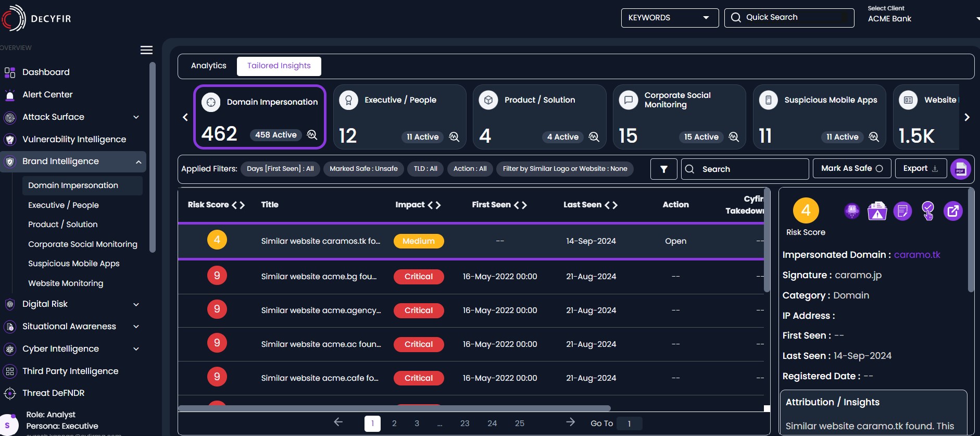Switch to the Analytics tab
Image resolution: width=980 pixels, height=436 pixels.
[x=208, y=66]
